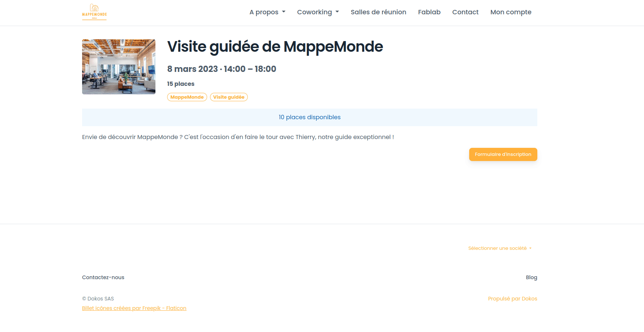The image size is (644, 332).
Task: Open the Blog footer link
Action: pyautogui.click(x=531, y=277)
